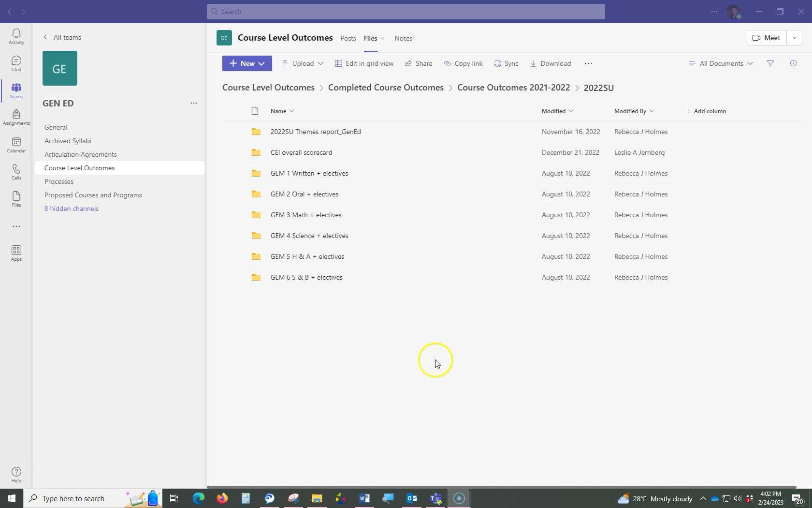Open the Calls phone icon

click(16, 172)
